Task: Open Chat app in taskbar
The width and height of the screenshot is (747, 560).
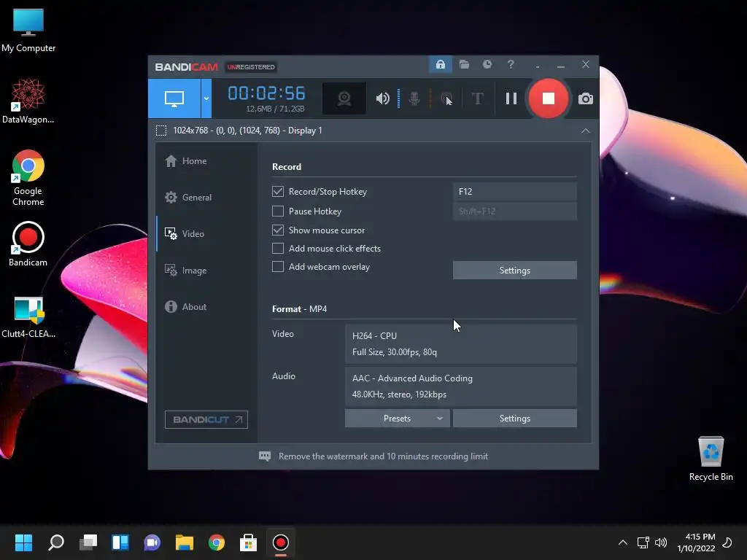Action: click(152, 542)
